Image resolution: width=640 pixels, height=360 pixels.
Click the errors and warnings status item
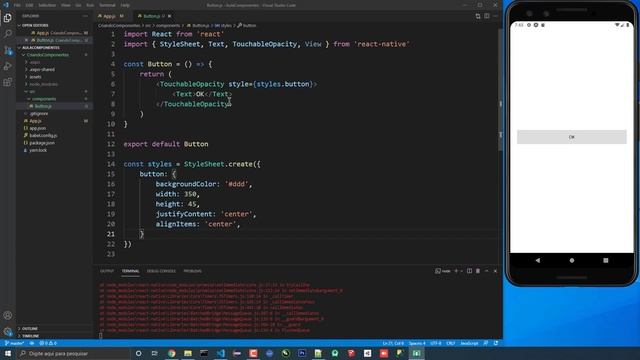pyautogui.click(x=48, y=343)
